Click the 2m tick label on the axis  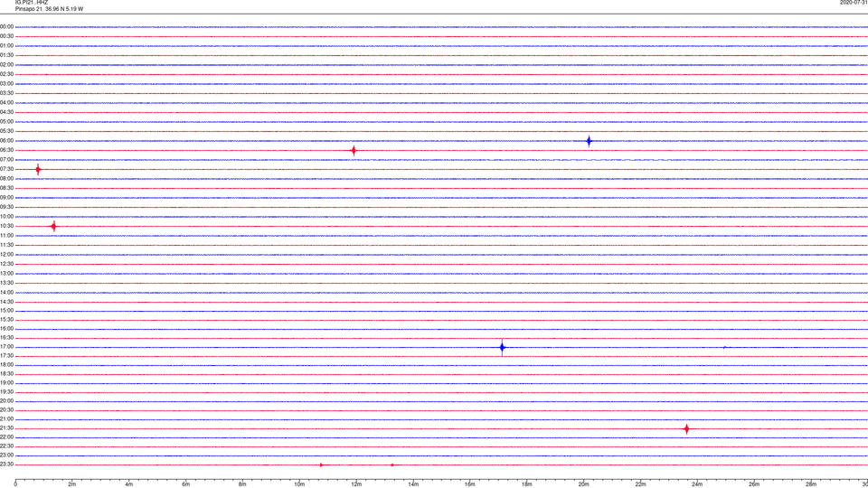pos(72,484)
